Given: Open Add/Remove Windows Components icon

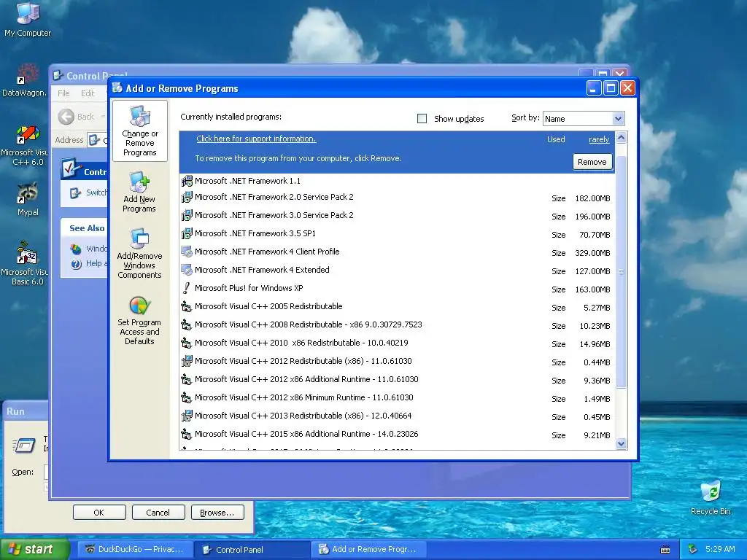Looking at the screenshot, I should [x=139, y=253].
